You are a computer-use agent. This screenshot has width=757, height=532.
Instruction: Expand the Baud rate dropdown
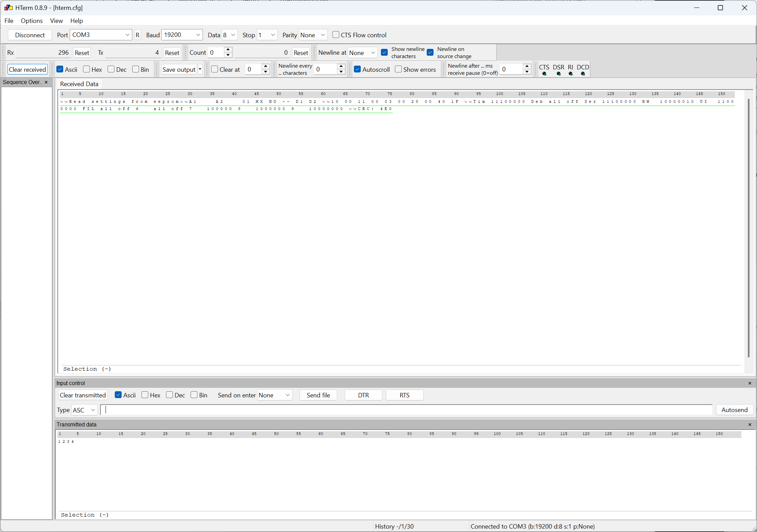198,35
